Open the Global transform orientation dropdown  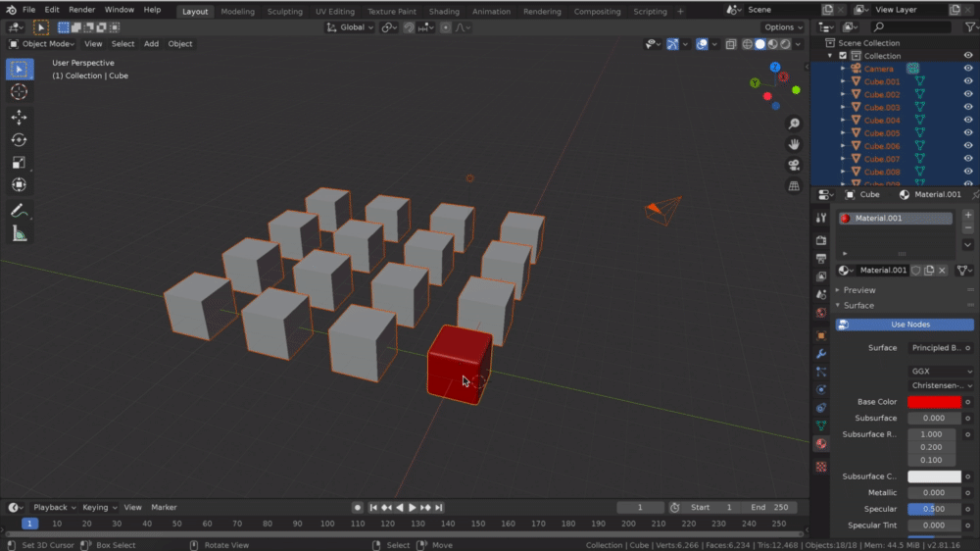click(350, 27)
